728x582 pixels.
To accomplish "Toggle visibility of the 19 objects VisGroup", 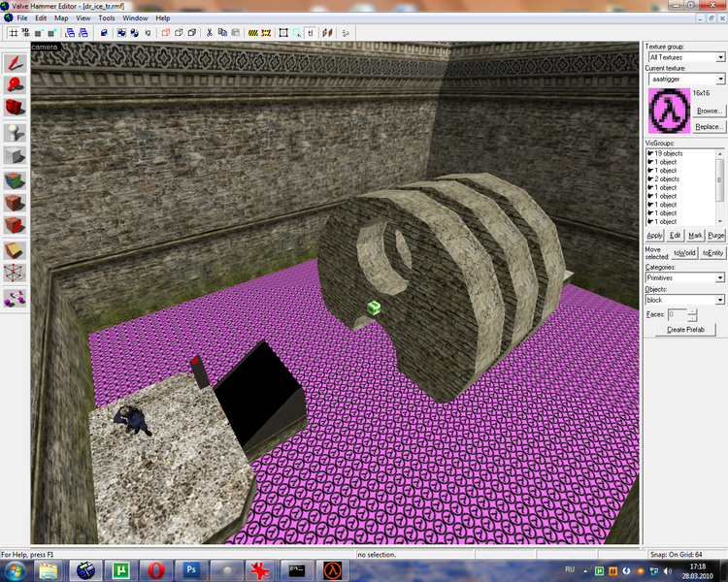I will pos(650,153).
